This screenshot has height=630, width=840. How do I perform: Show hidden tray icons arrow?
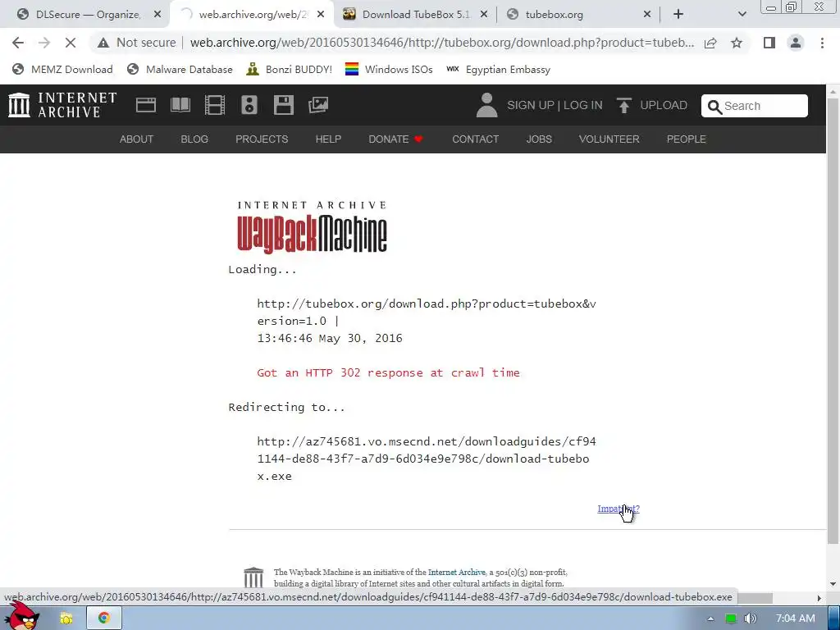(710, 619)
